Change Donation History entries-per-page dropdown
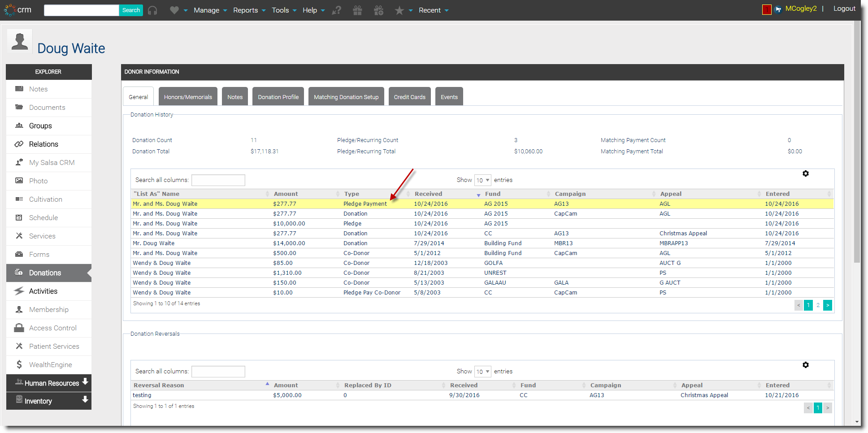 click(483, 180)
